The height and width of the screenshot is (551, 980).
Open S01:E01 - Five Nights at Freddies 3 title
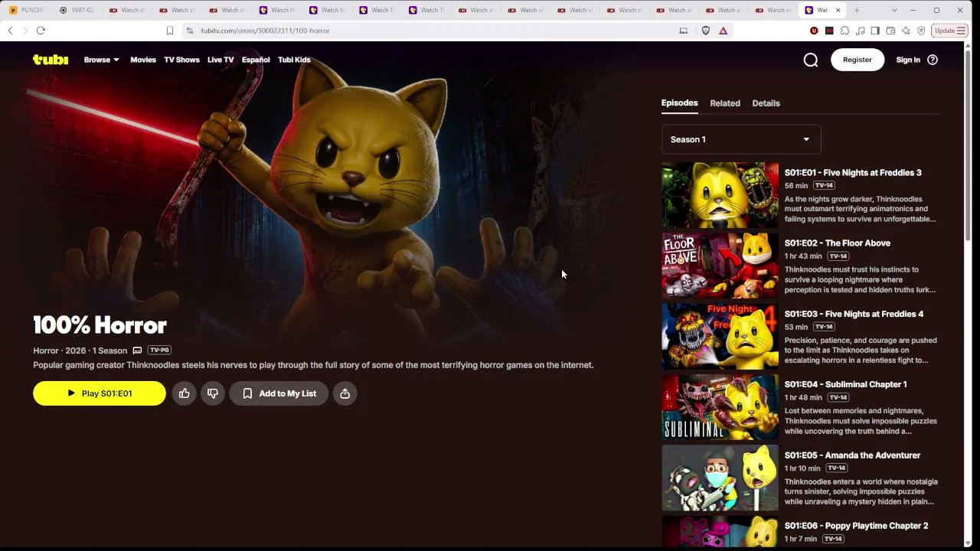click(x=853, y=173)
